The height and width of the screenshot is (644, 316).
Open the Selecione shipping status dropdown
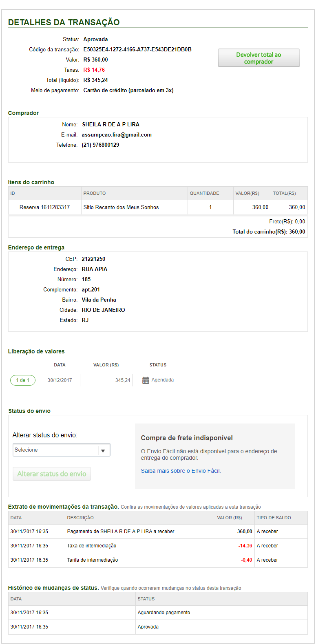click(x=55, y=450)
